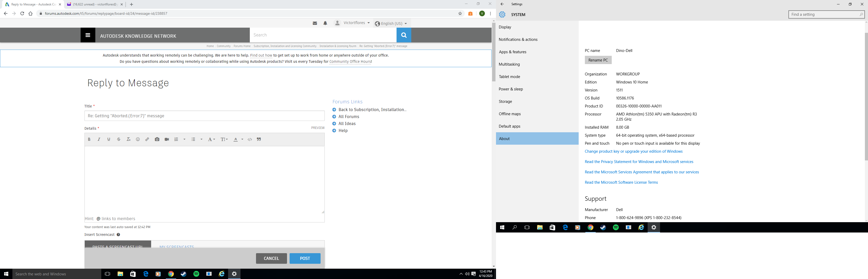Click the reply Title field

point(205,115)
